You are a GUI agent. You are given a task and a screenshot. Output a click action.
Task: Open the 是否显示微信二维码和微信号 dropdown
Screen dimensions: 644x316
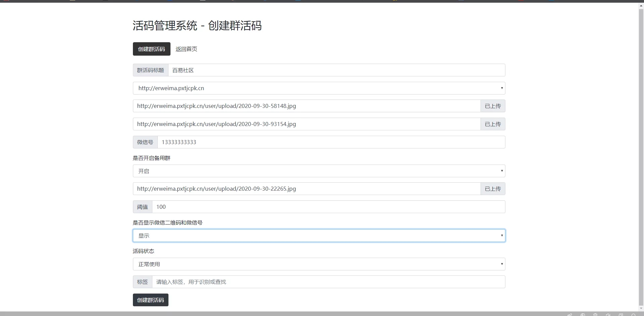pos(319,236)
